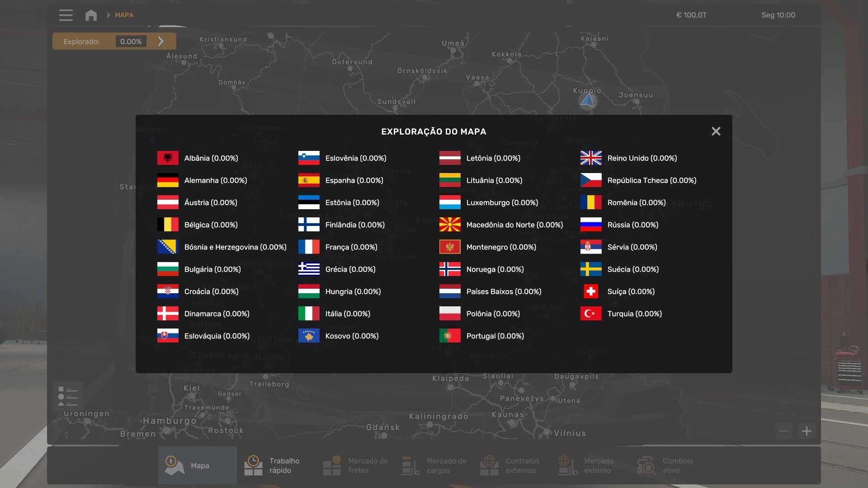Screen dimensions: 868x488
Task: Click the Seg 10:00 clock display
Action: (x=778, y=15)
